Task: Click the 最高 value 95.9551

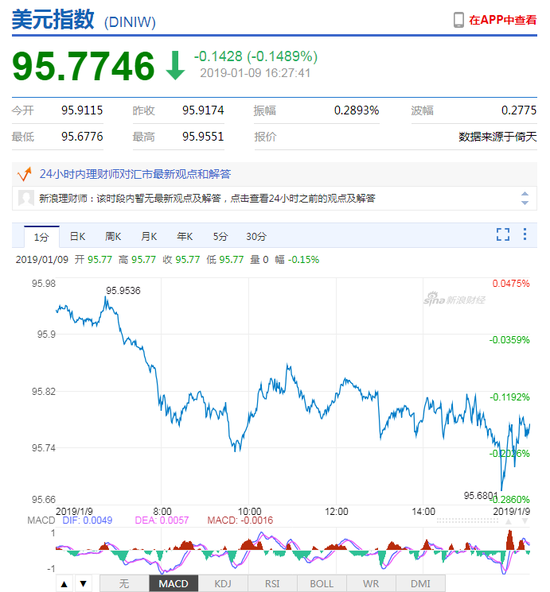Action: (x=203, y=136)
